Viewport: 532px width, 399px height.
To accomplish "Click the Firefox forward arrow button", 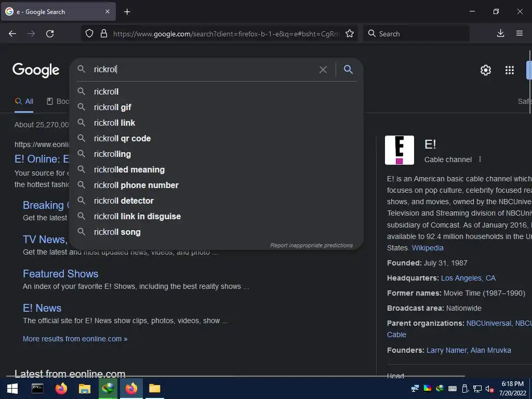I will [31, 34].
